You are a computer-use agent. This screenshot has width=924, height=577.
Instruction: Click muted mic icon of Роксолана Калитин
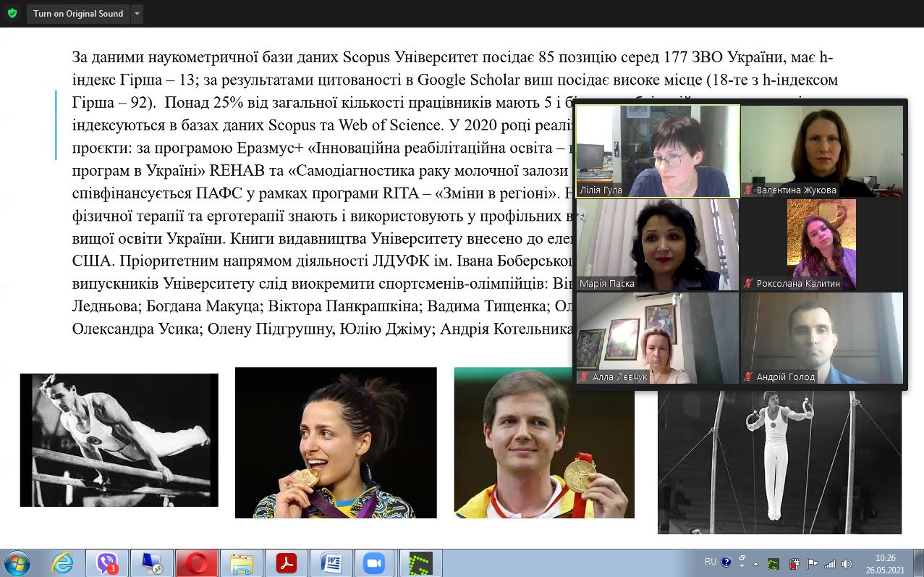pyautogui.click(x=749, y=284)
